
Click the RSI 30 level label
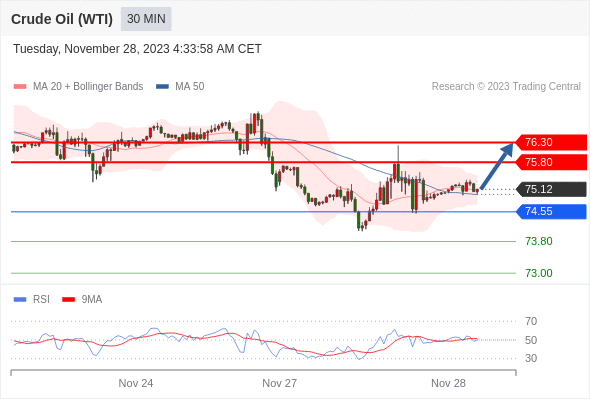pos(531,358)
